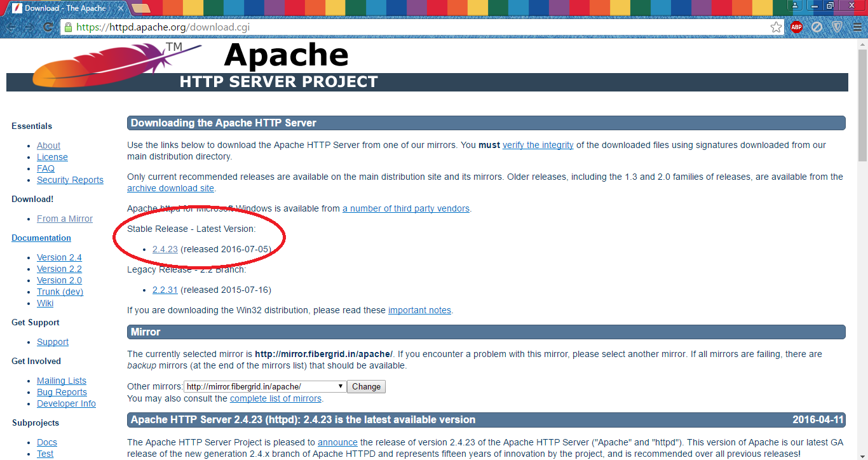Open a new tab with the new-tab button
Viewport: 868px width, 460px height.
(141, 8)
